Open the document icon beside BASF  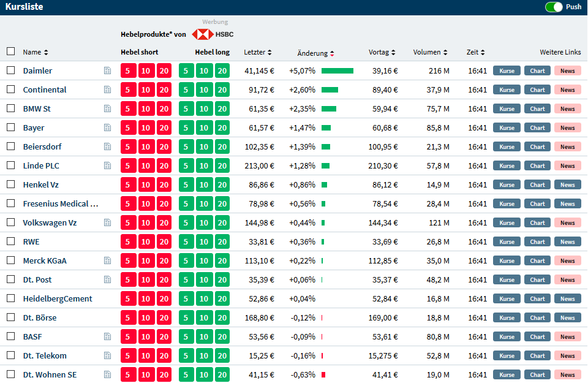click(x=108, y=336)
